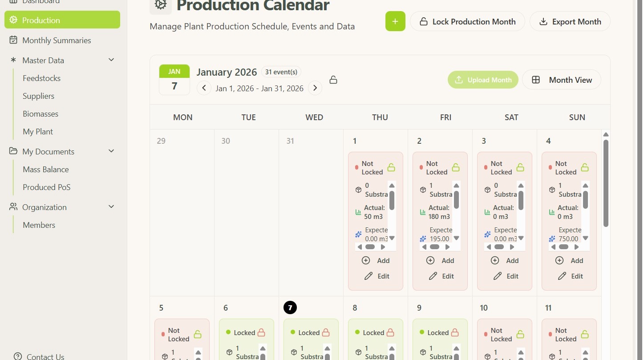Click the green plus add button
This screenshot has height=360, width=644.
click(x=395, y=21)
